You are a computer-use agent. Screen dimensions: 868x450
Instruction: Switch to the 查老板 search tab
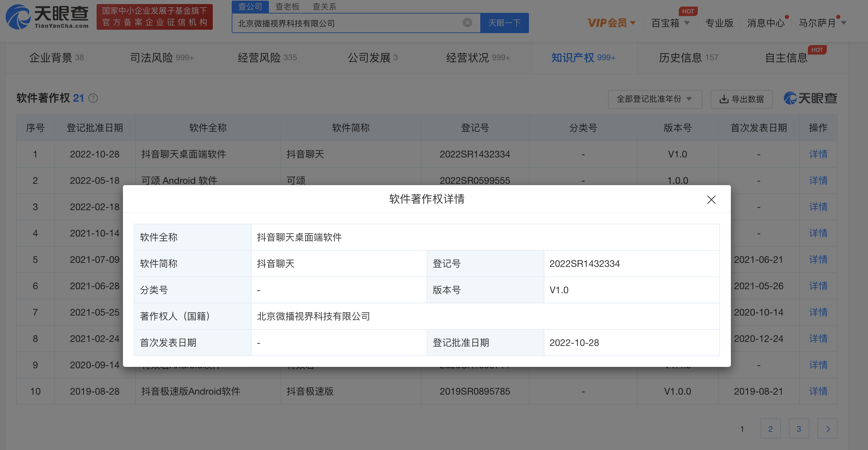(x=287, y=6)
